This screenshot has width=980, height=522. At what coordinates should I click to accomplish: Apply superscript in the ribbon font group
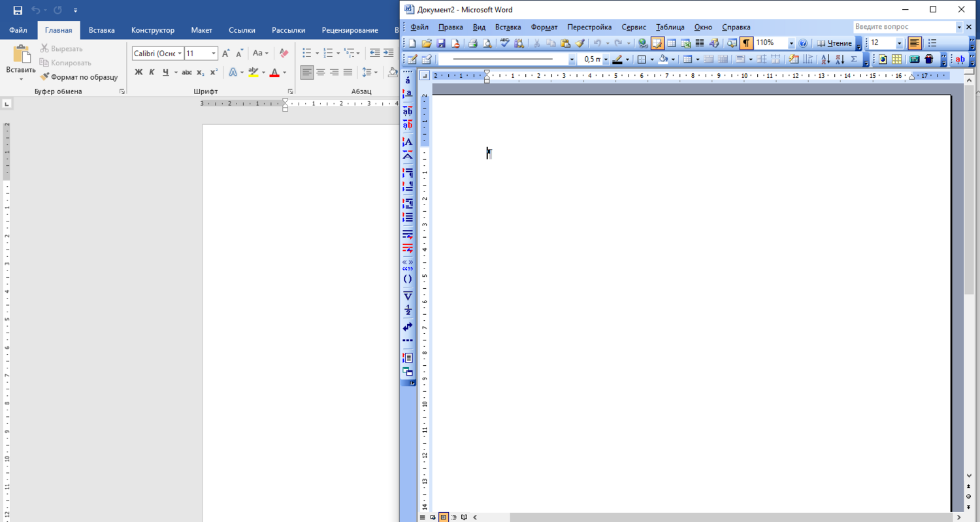click(214, 72)
